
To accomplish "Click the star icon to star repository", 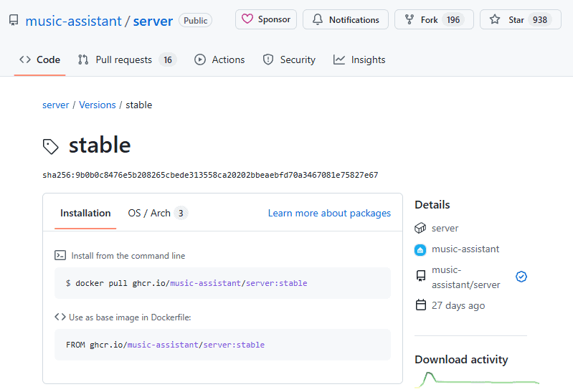I will tap(495, 19).
